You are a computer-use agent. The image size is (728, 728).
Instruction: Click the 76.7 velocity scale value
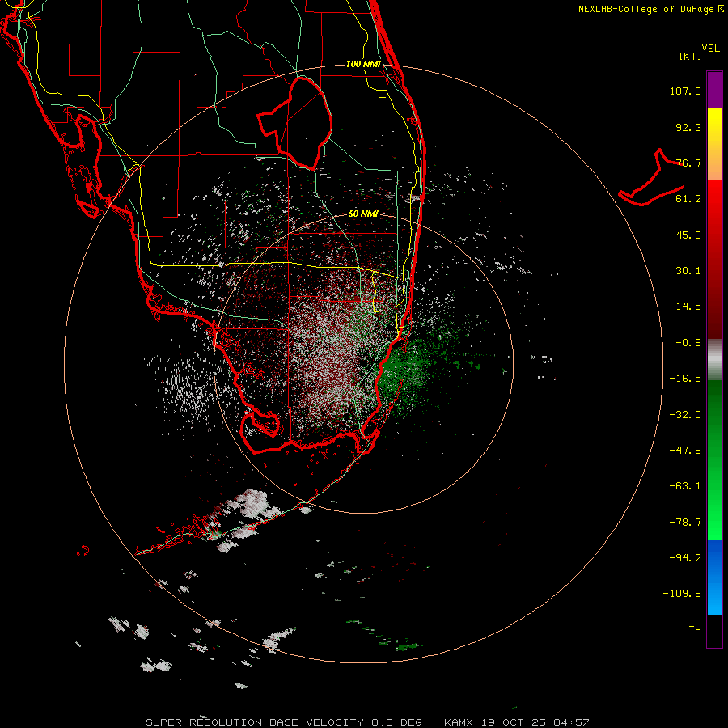(688, 163)
